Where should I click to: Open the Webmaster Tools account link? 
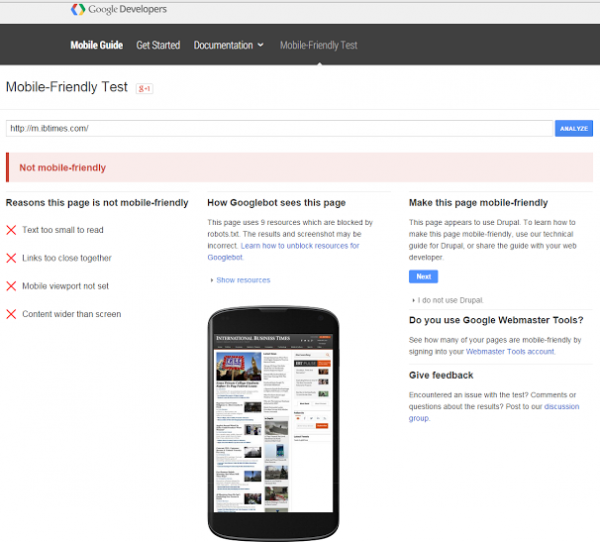[510, 351]
